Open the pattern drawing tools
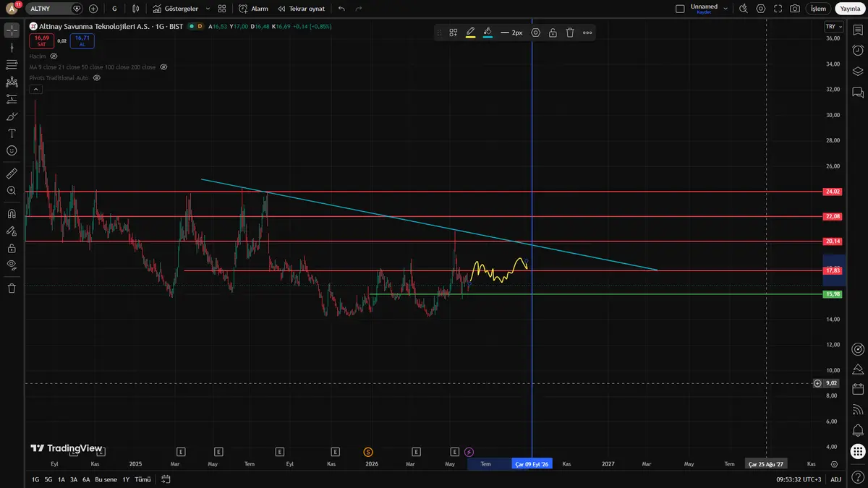The height and width of the screenshot is (488, 868). coord(12,82)
